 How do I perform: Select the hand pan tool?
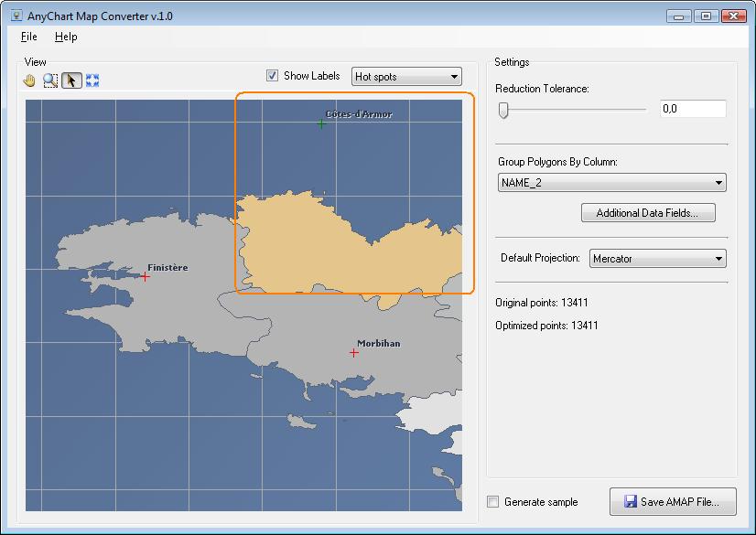(30, 80)
